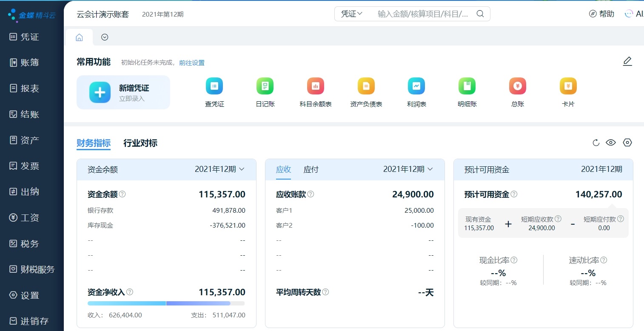Click the 2021年第12期 period label
The width and height of the screenshot is (644, 331).
click(163, 14)
